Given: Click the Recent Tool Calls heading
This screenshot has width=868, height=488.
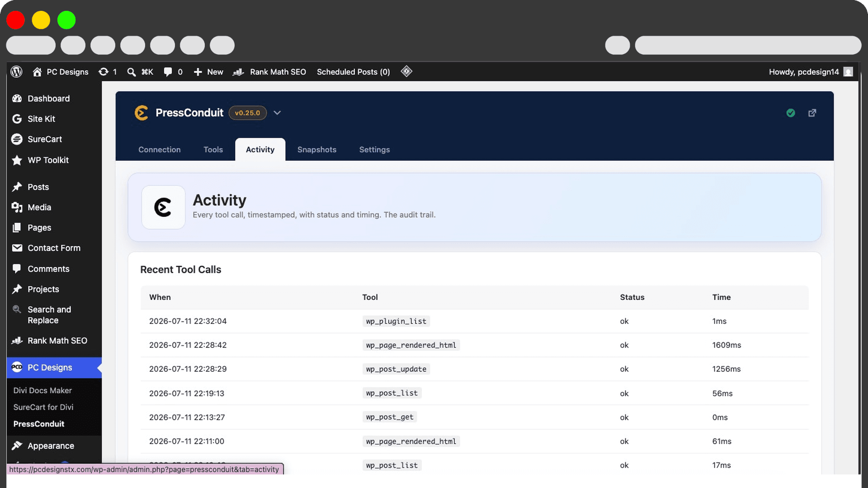Looking at the screenshot, I should [181, 270].
